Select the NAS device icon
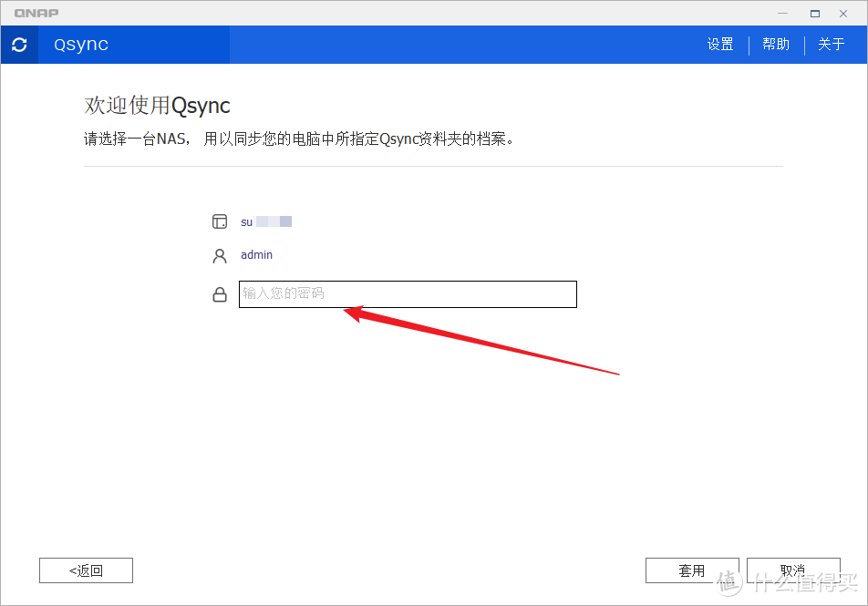The image size is (868, 606). tap(220, 221)
